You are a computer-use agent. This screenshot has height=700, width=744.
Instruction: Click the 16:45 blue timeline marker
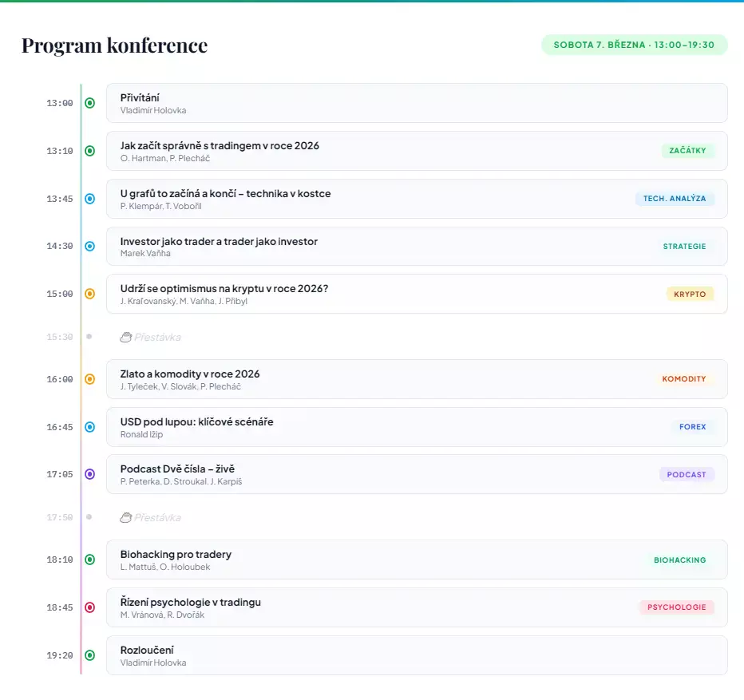pyautogui.click(x=89, y=427)
